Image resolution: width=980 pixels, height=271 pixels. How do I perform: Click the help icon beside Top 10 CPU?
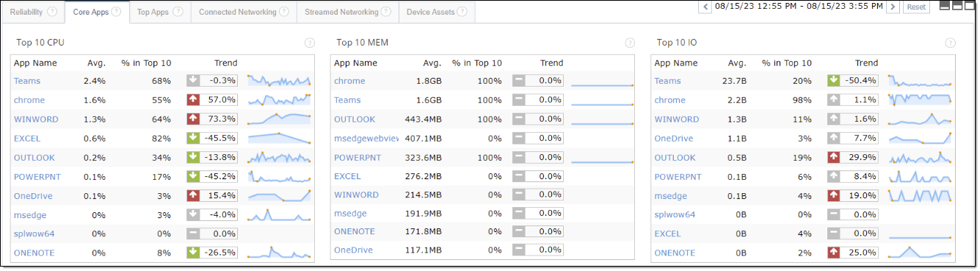(309, 43)
